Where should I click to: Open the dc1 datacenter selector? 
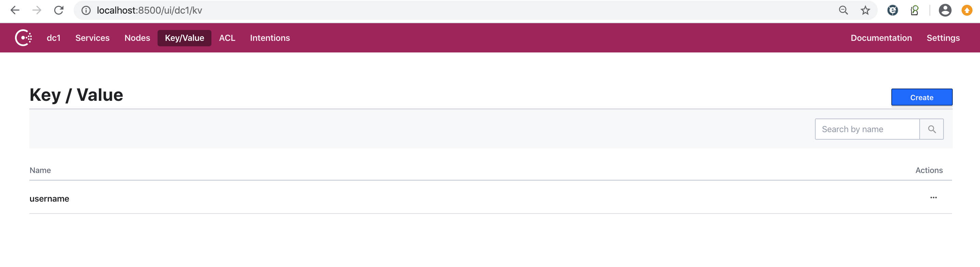[53, 37]
